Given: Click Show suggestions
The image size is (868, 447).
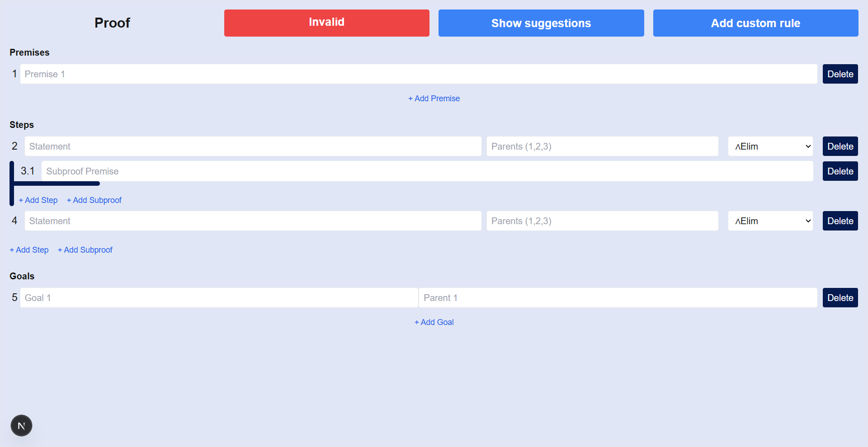Looking at the screenshot, I should (x=541, y=23).
